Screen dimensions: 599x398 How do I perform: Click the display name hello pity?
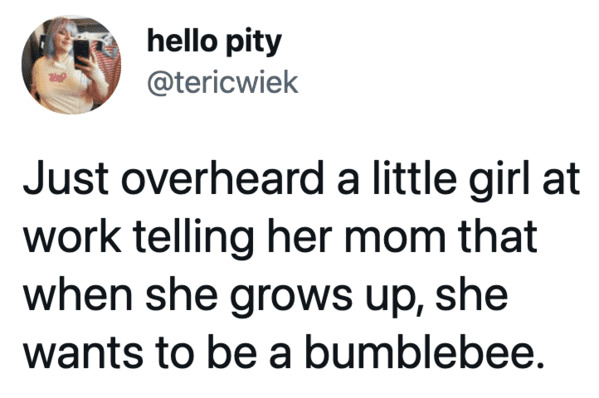(215, 42)
